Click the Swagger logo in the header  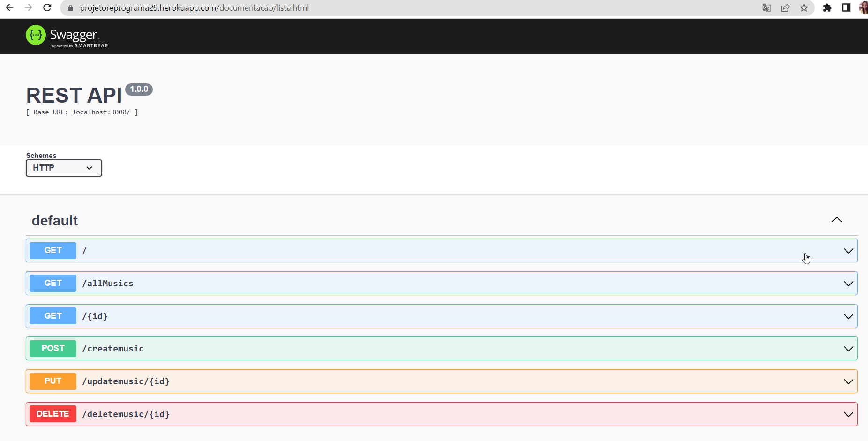tap(67, 36)
